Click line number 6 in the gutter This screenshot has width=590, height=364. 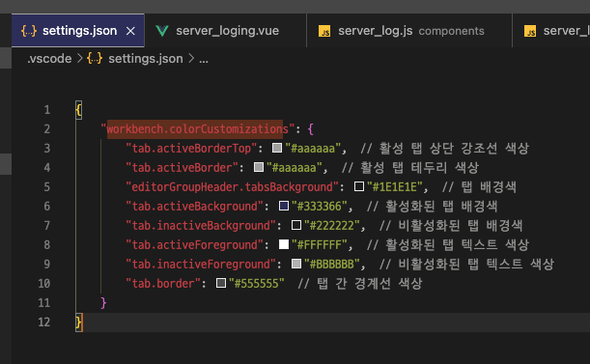click(46, 207)
